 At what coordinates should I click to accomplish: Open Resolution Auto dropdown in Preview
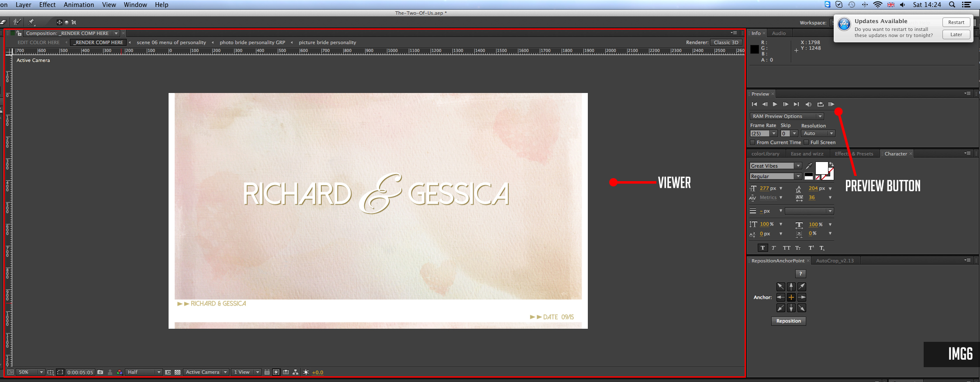818,134
